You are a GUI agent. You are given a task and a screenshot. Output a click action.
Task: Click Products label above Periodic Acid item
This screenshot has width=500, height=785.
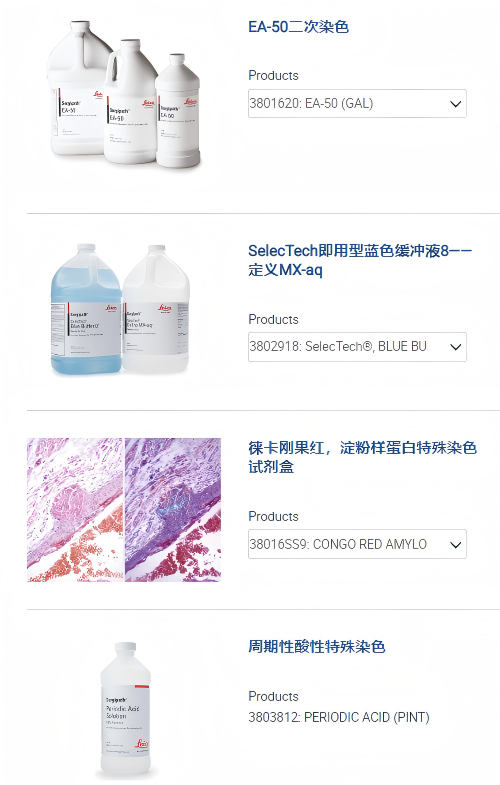273,696
